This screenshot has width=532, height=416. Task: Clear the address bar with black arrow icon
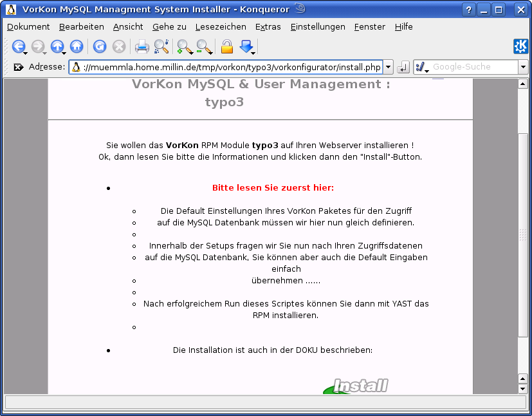(x=18, y=67)
